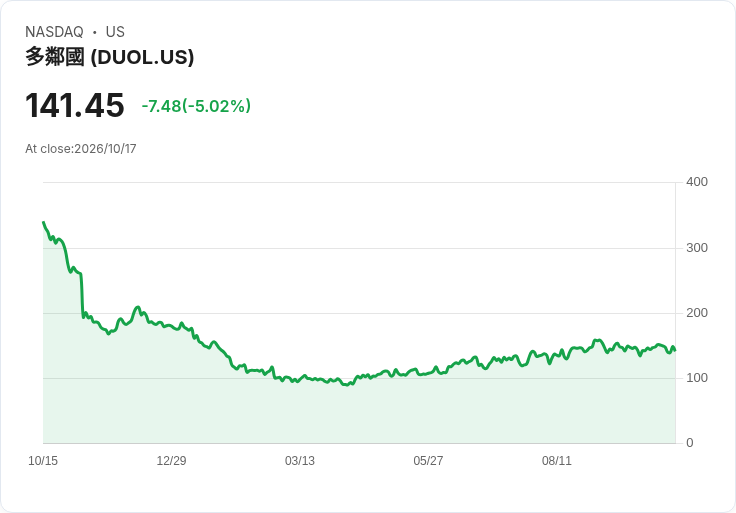Click the 300 price axis label
The height and width of the screenshot is (513, 736).
[x=697, y=248]
